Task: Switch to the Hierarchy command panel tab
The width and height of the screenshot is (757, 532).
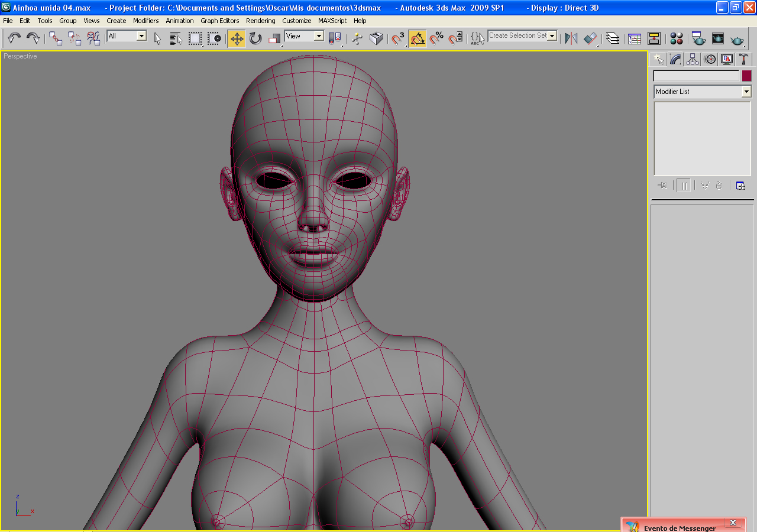Action: (693, 59)
